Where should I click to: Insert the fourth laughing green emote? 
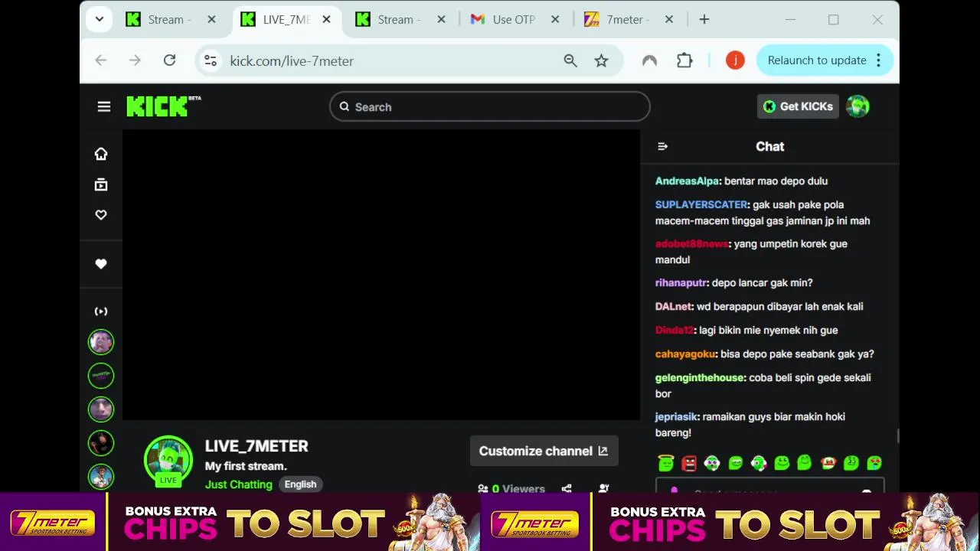pyautogui.click(x=736, y=463)
